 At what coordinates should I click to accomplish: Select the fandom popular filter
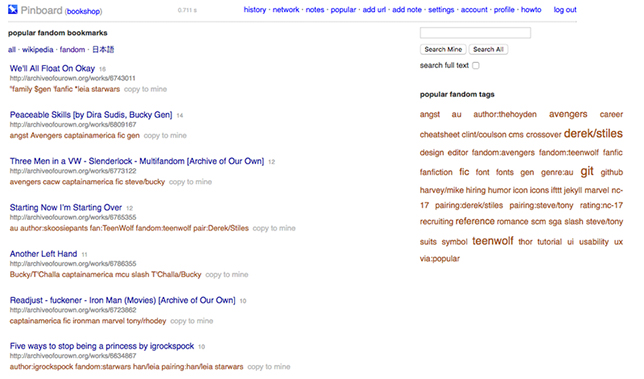72,50
